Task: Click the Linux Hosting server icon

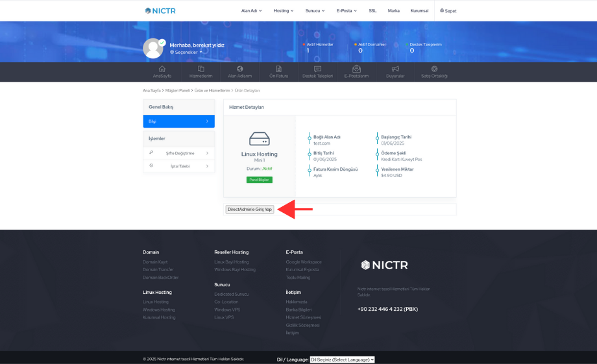Action: pos(260,139)
